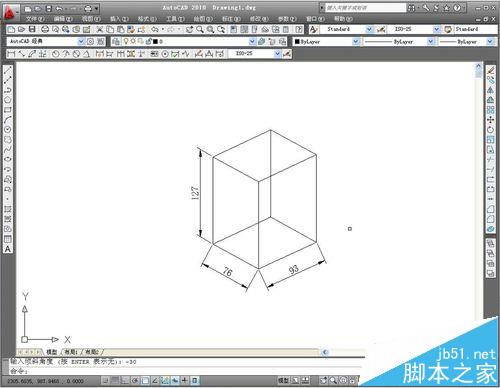Select the Line tool in draw toolbar
The image size is (500, 388).
[8, 70]
